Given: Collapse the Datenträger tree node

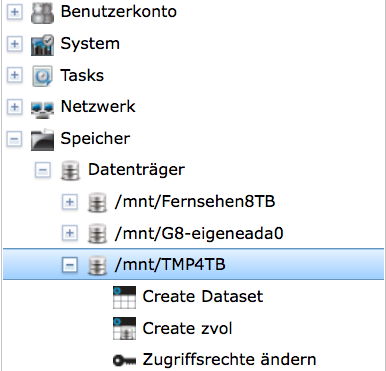Looking at the screenshot, I should [x=42, y=170].
